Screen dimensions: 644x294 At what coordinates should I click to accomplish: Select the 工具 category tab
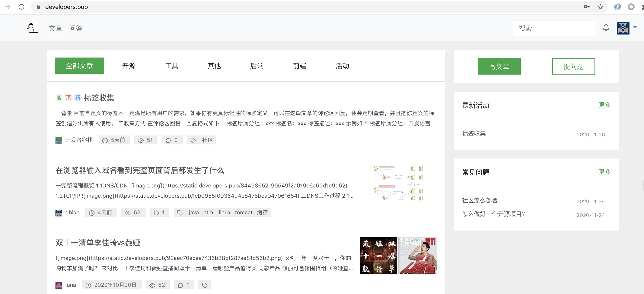172,66
